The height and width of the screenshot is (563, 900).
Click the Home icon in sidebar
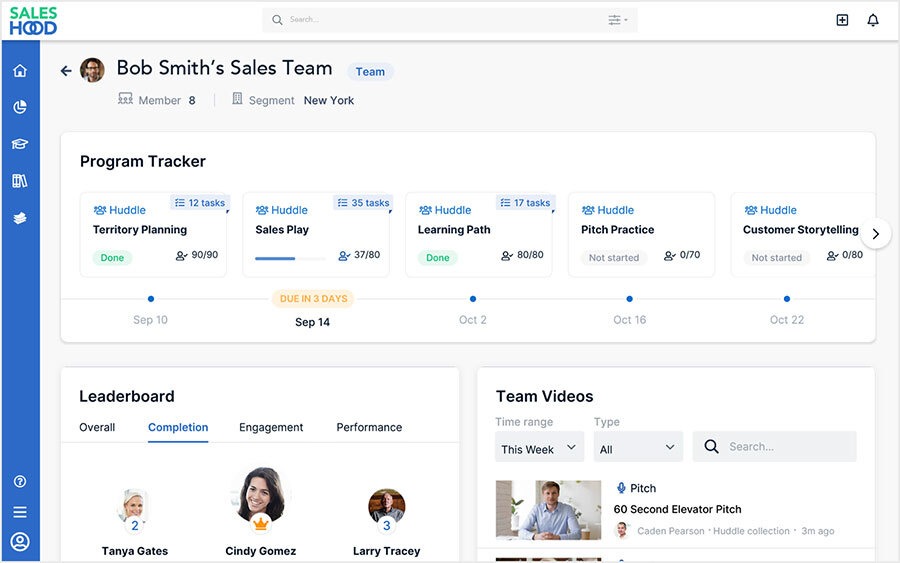click(20, 71)
